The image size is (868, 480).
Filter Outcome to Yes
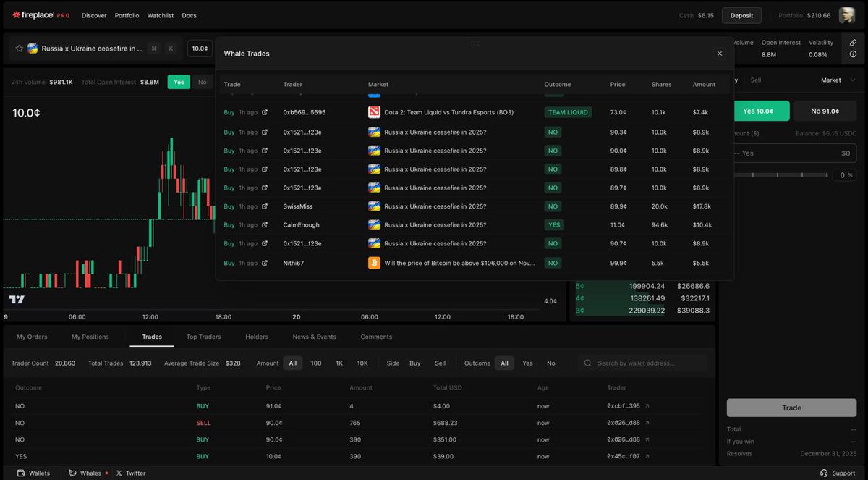click(527, 363)
